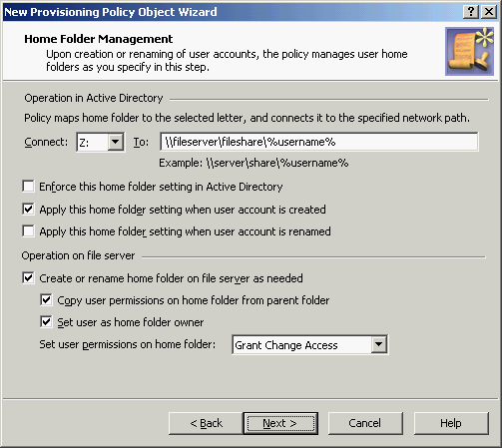
Task: Click the Home Folder Management heading
Action: click(x=99, y=39)
